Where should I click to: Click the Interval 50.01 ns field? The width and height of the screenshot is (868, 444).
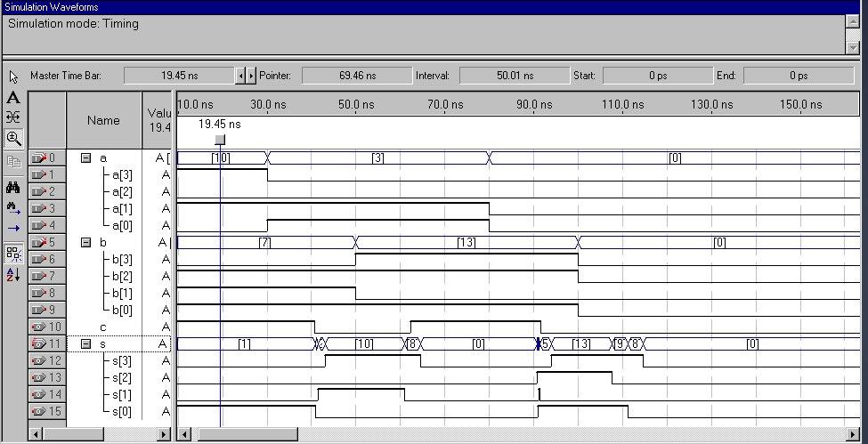click(515, 76)
